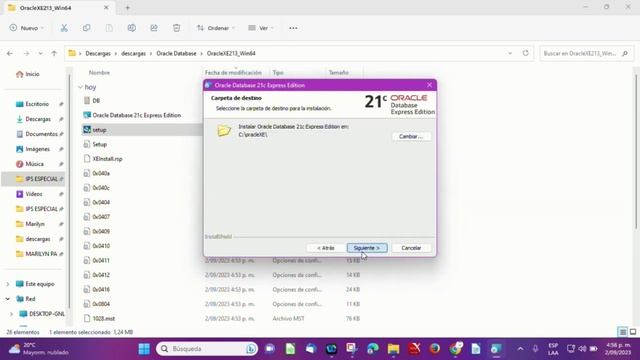Viewport: 640px width, 360px height.
Task: Click the Atrás button in installer
Action: [325, 248]
